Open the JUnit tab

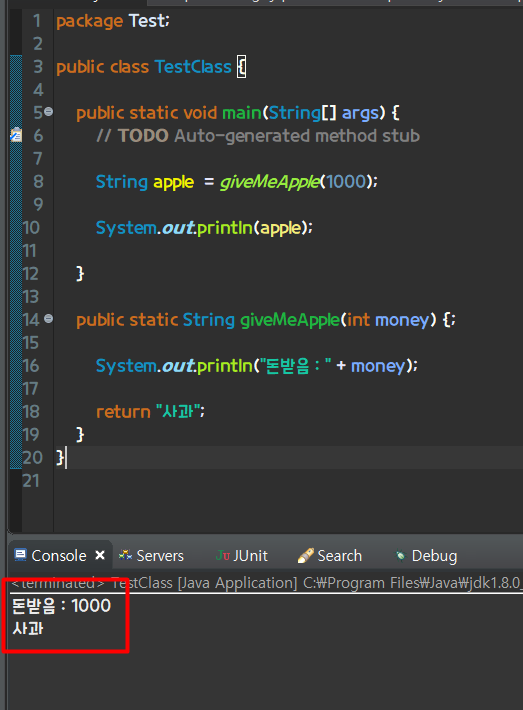(x=241, y=556)
